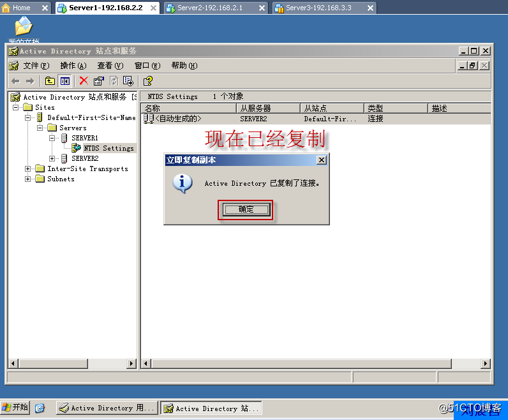Select the Active Directory 站点和服务 root node
This screenshot has width=508, height=420.
point(80,97)
